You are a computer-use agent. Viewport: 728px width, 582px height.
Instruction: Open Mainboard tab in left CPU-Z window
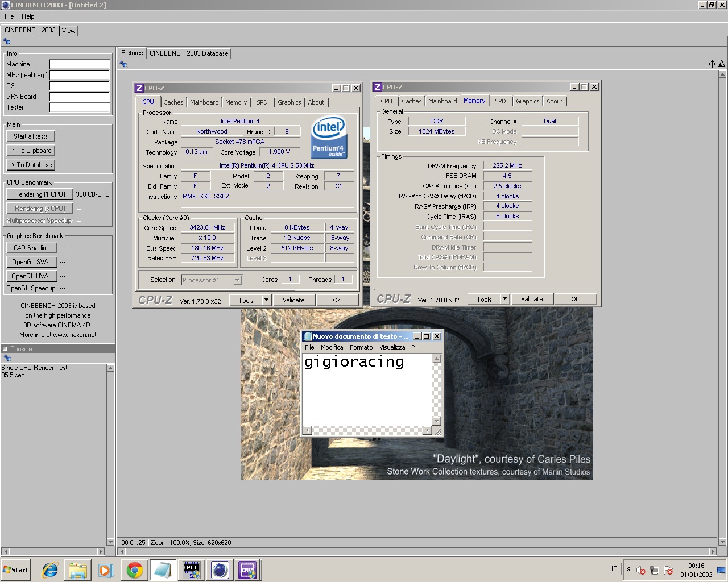click(x=204, y=102)
